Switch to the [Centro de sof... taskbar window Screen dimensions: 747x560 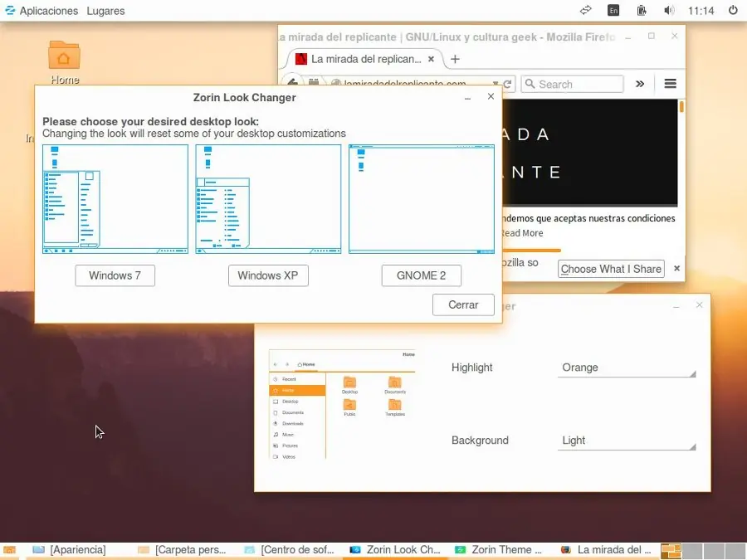pyautogui.click(x=289, y=550)
